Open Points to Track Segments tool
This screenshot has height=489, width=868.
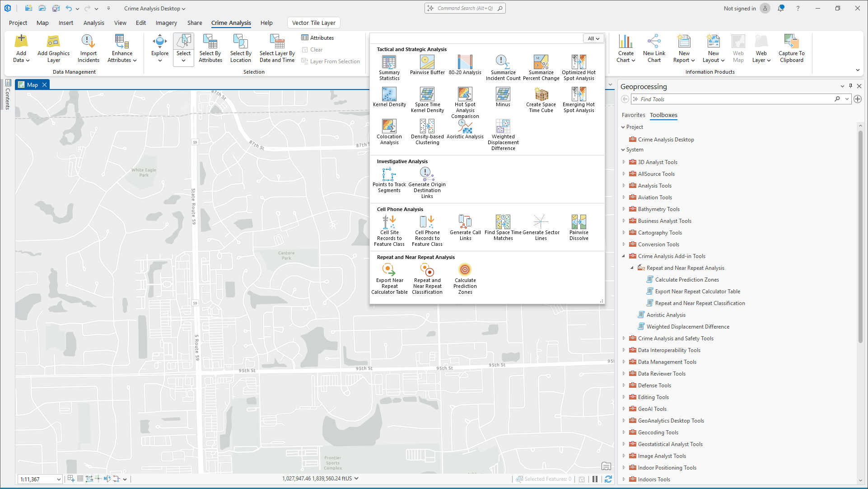point(389,180)
